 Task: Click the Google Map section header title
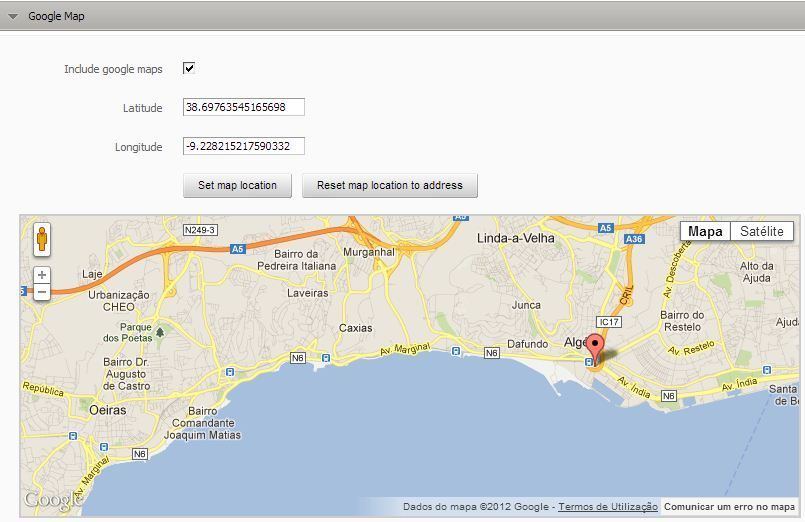[56, 16]
